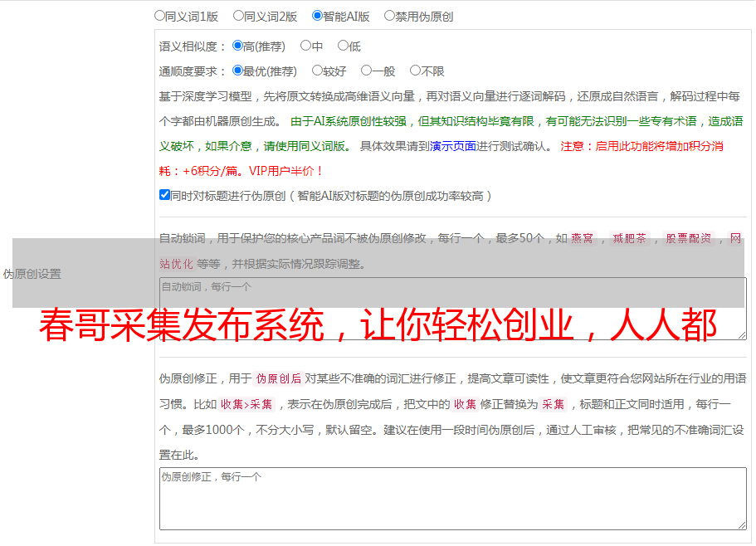
Task: Set 通顺度要求 to 最优(推荐)
Action: pyautogui.click(x=237, y=71)
